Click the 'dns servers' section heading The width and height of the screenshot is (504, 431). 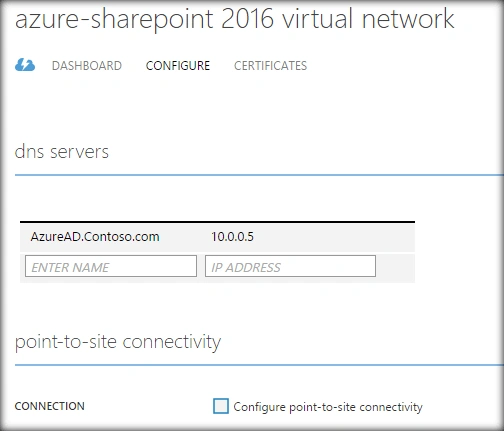(62, 152)
